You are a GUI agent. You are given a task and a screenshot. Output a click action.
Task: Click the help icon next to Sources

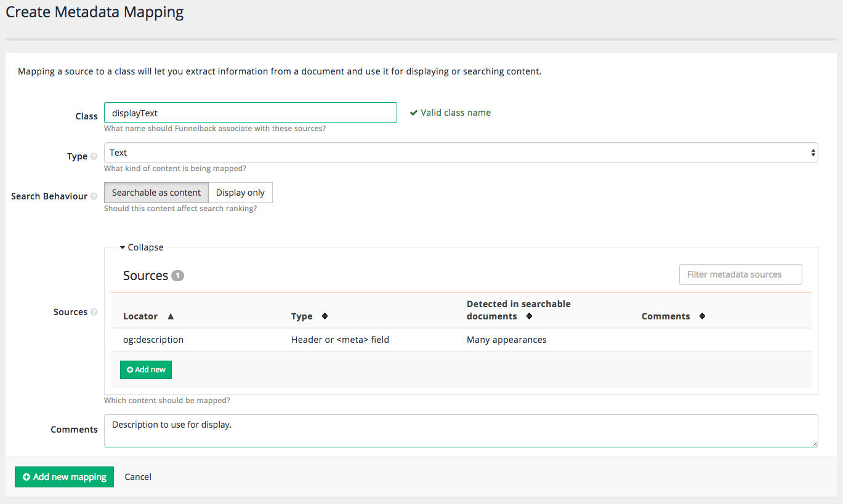click(x=95, y=312)
